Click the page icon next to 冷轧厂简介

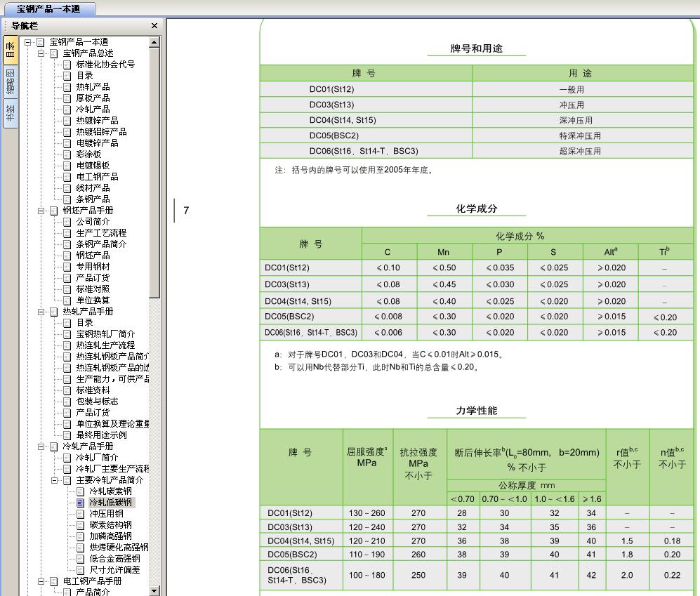(x=67, y=458)
